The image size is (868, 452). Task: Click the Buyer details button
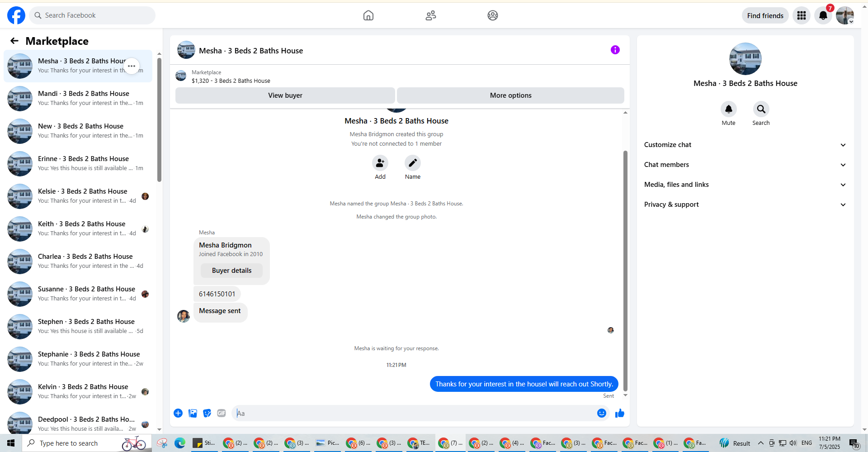point(232,271)
